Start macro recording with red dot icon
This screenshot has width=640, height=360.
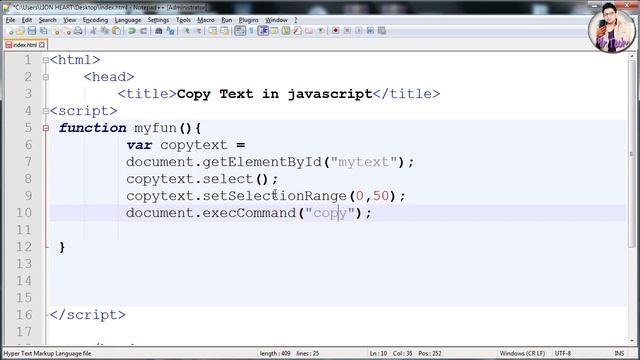[x=336, y=31]
